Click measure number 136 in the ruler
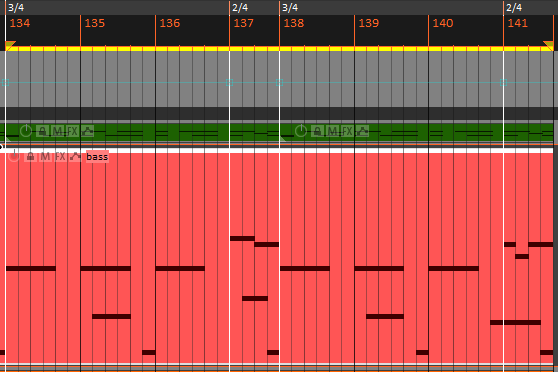Screen dimensions: 558x372 pyautogui.click(x=170, y=23)
